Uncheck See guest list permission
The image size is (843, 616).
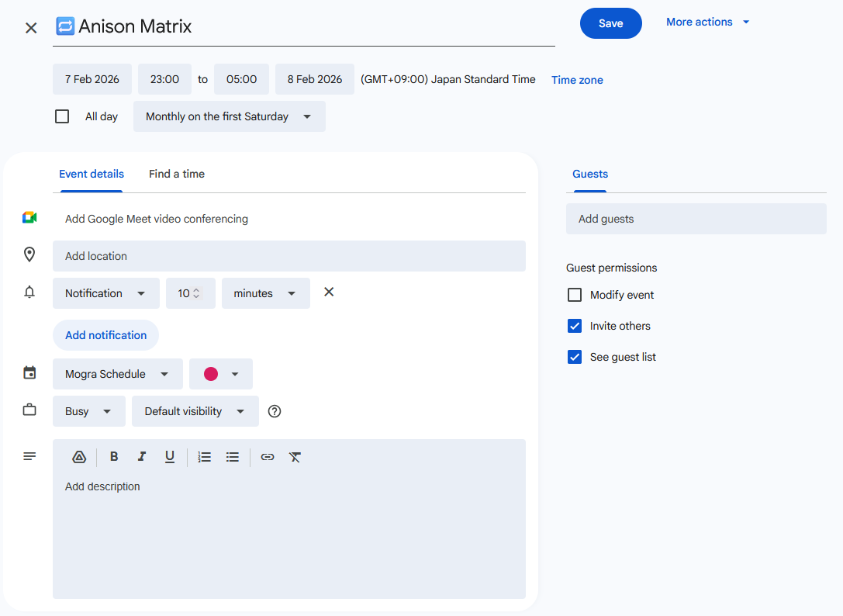point(575,357)
